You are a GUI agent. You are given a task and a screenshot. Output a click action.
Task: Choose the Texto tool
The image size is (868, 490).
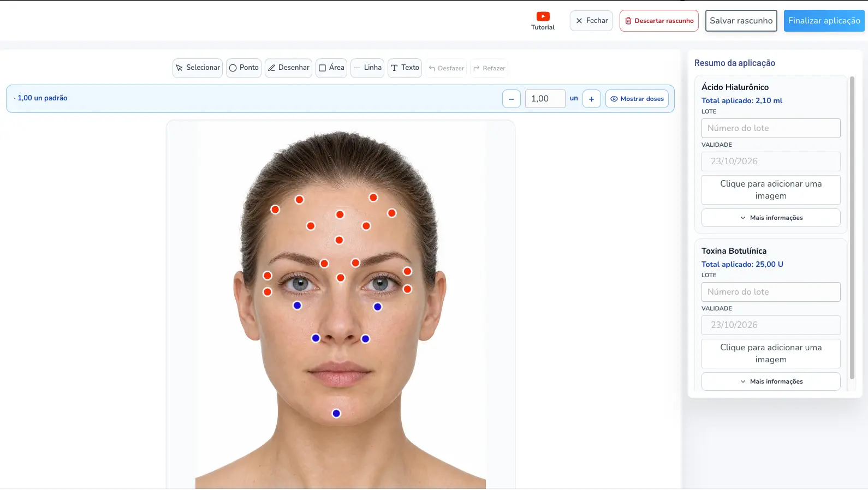[x=405, y=68]
